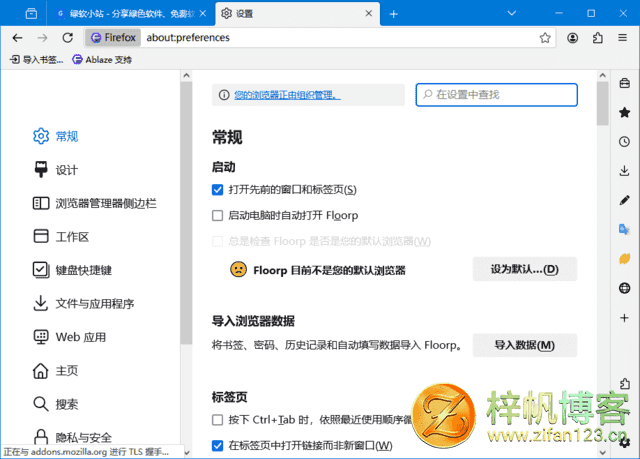640x459 pixels.
Task: Focus the 在设置中查找 search field
Action: point(496,95)
